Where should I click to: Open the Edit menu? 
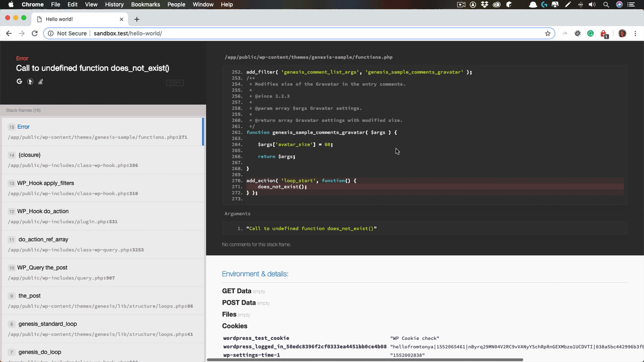click(72, 5)
